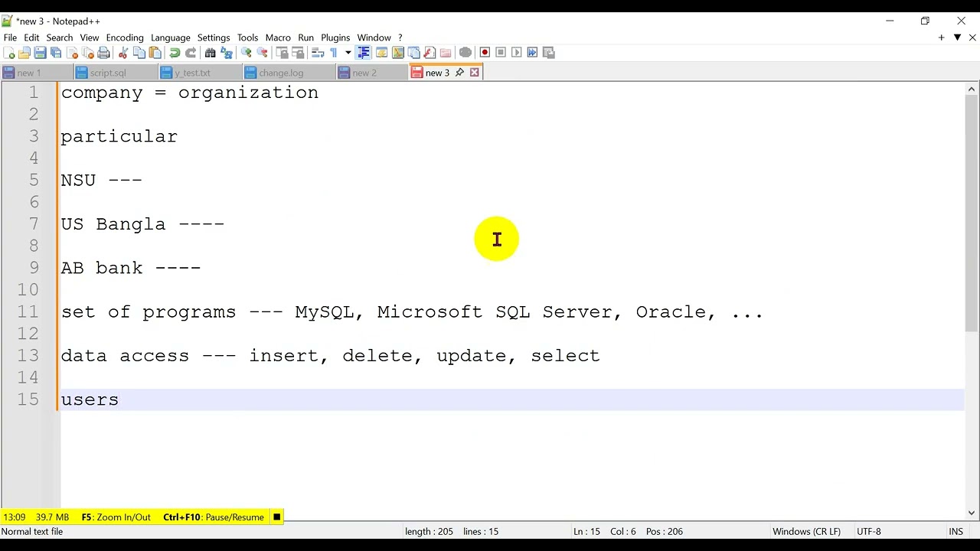The image size is (980, 551).
Task: Click the vertical scrollbar down arrow
Action: [x=972, y=513]
